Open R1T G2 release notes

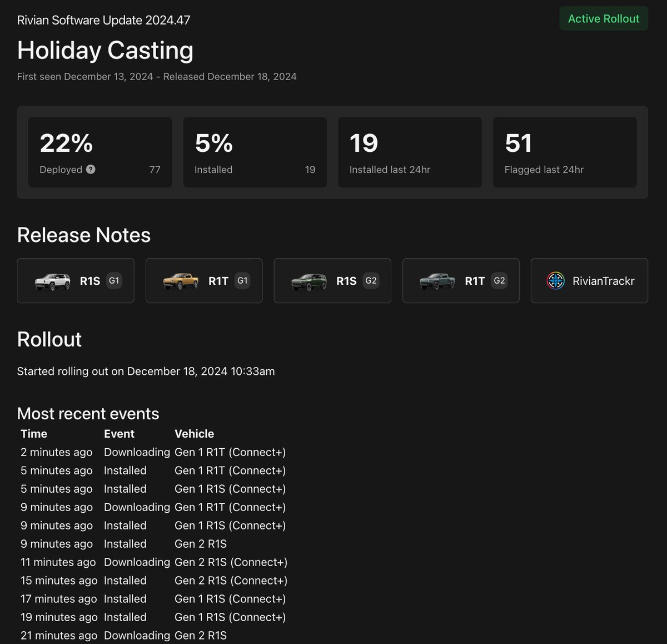pyautogui.click(x=461, y=281)
